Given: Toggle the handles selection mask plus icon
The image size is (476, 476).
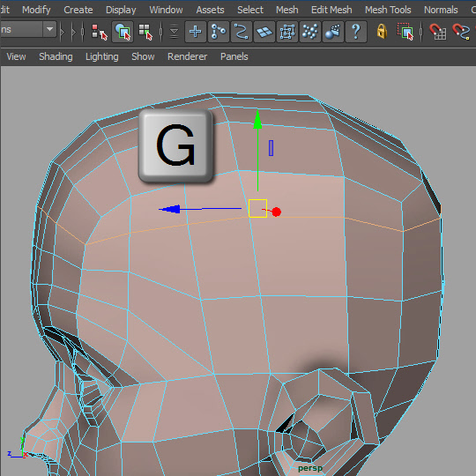Looking at the screenshot, I should pos(196,32).
